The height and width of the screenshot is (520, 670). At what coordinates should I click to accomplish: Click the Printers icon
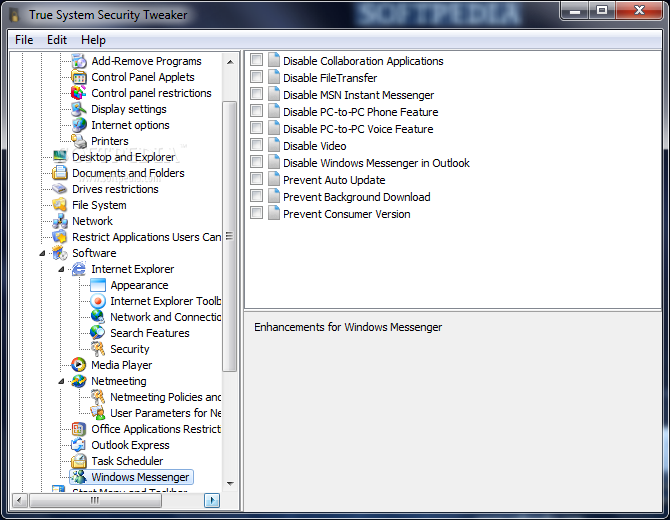click(79, 141)
